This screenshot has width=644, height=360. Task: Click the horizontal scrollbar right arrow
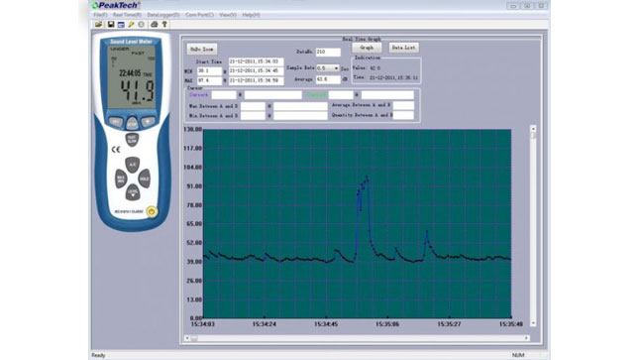[526, 338]
